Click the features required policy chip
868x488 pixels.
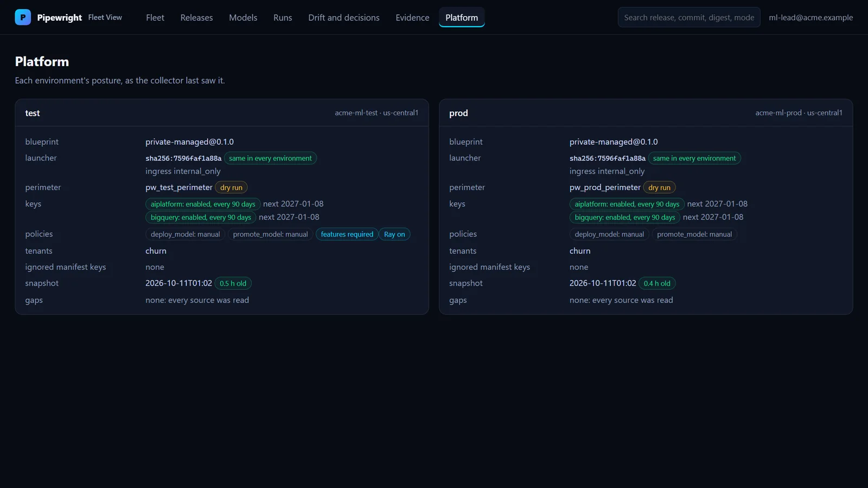[347, 234]
